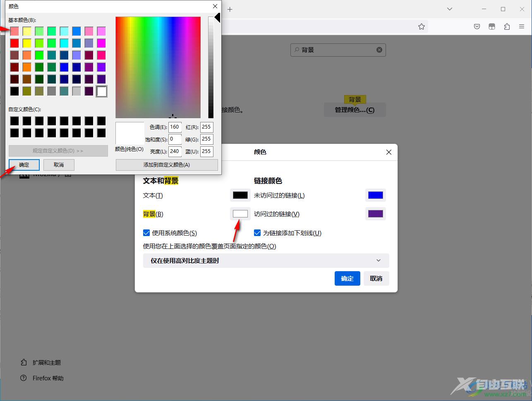The width and height of the screenshot is (532, 401).
Task: Select the pure blue swatch in fourth row
Action: coord(64,67)
